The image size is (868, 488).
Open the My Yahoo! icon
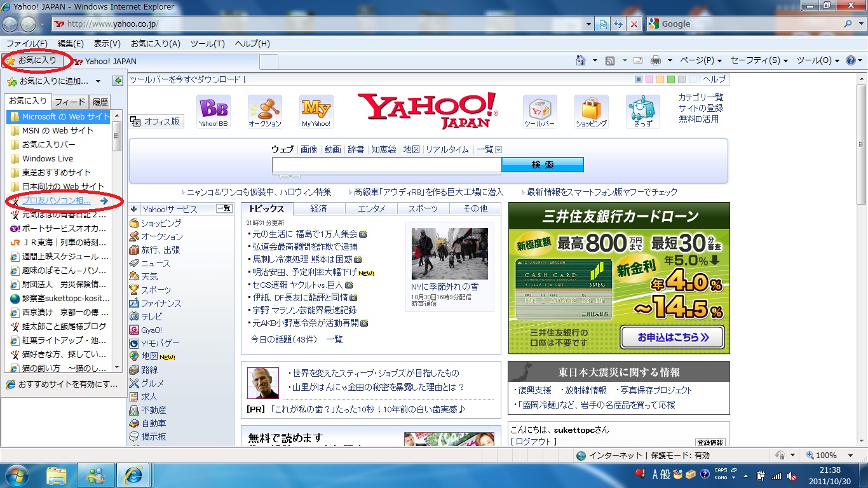[316, 112]
